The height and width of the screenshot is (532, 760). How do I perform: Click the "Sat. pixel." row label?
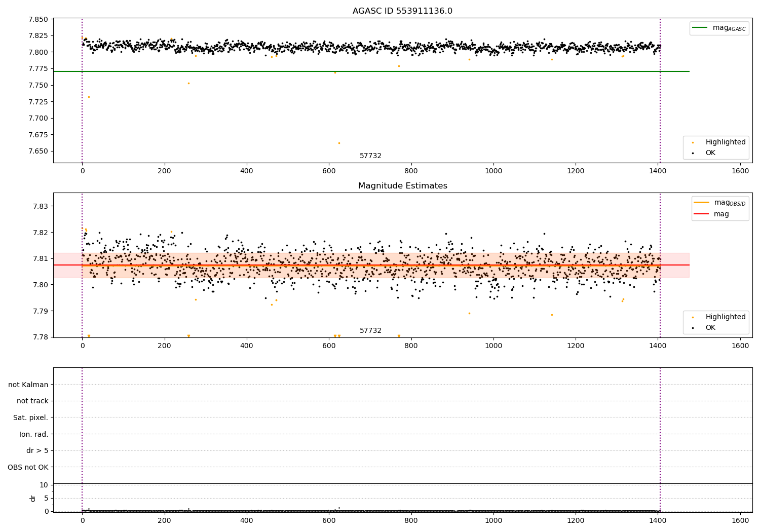[31, 417]
